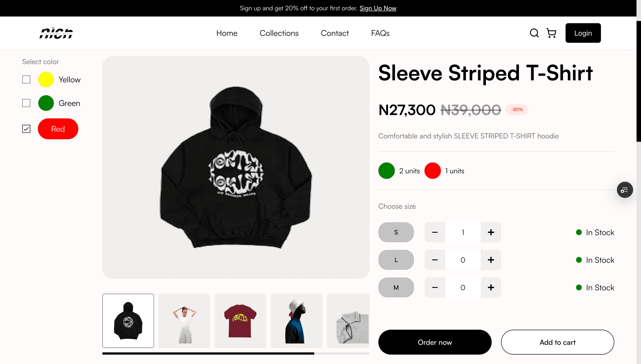
Task: Increase quantity for size S
Action: pyautogui.click(x=491, y=232)
